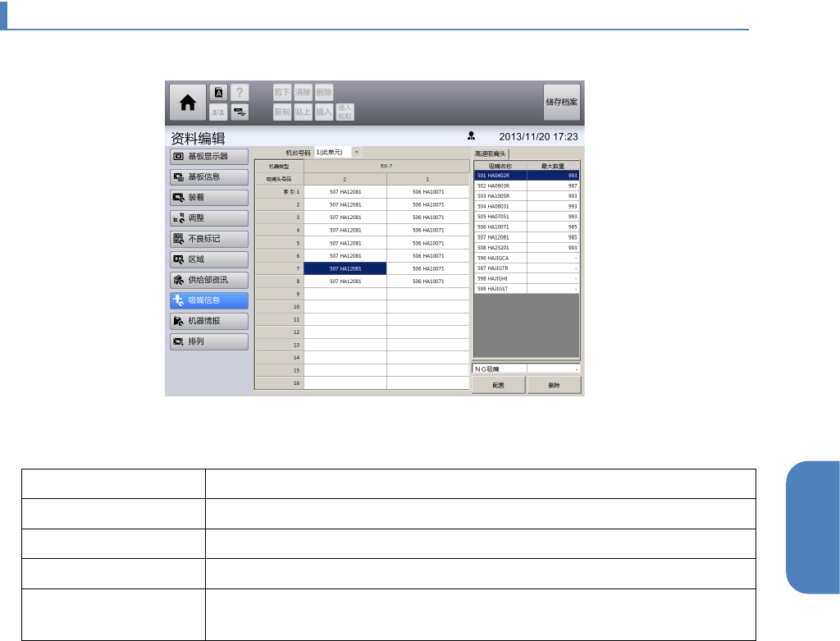The height and width of the screenshot is (641, 840).
Task: Expand the 机台号码 dropdown arrow
Action: [356, 152]
